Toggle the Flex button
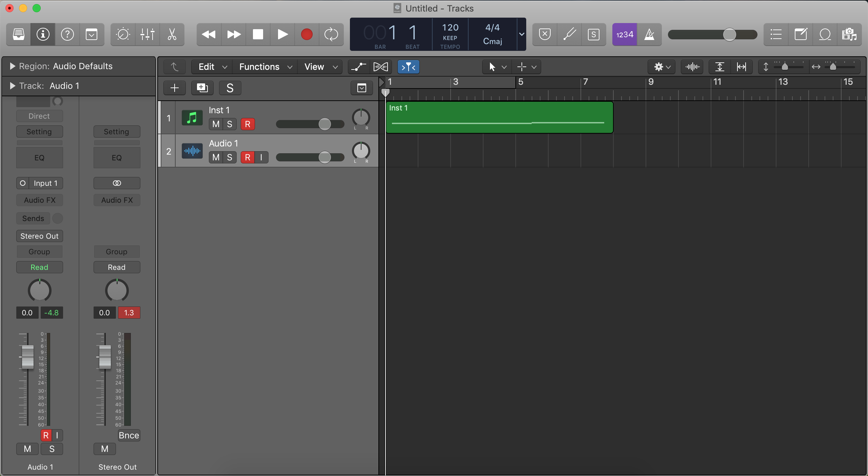Viewport: 868px width, 476px height. (381, 67)
